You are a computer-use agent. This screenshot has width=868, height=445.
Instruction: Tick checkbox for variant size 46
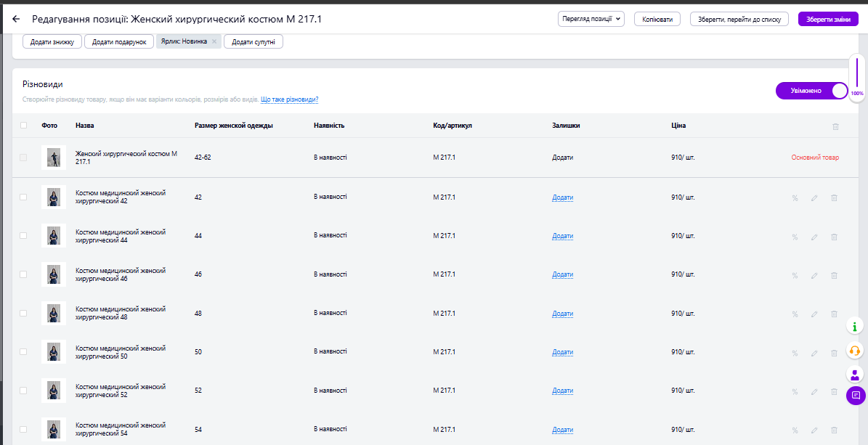click(23, 274)
